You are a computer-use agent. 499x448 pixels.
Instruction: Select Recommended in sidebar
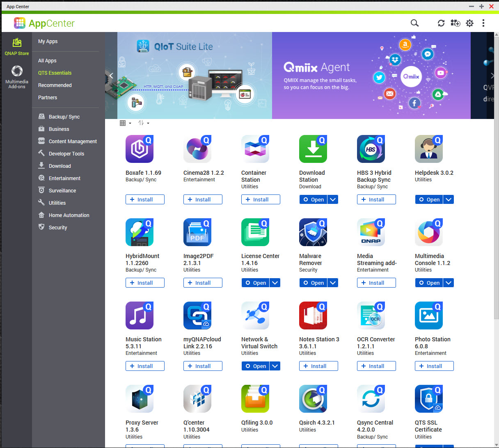click(55, 85)
